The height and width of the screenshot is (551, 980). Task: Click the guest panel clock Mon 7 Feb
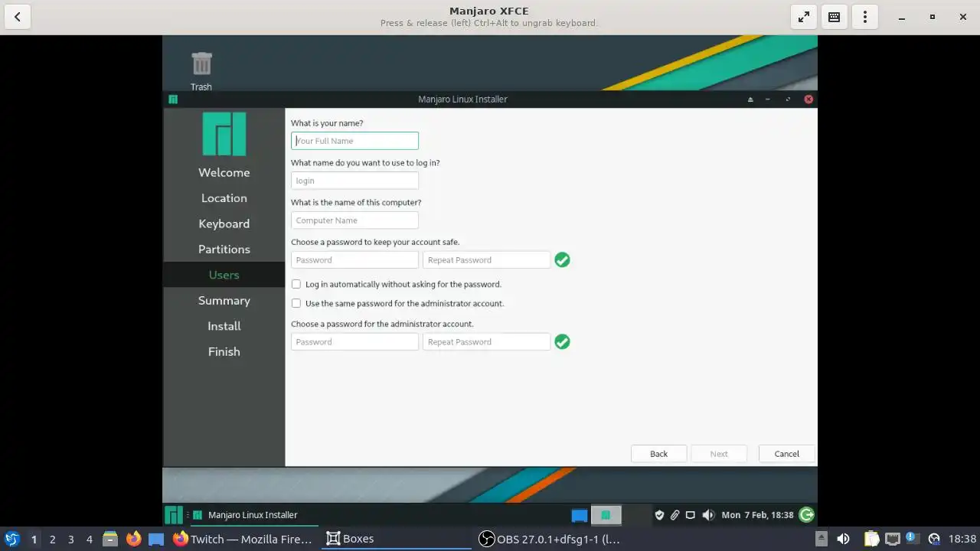[757, 515]
